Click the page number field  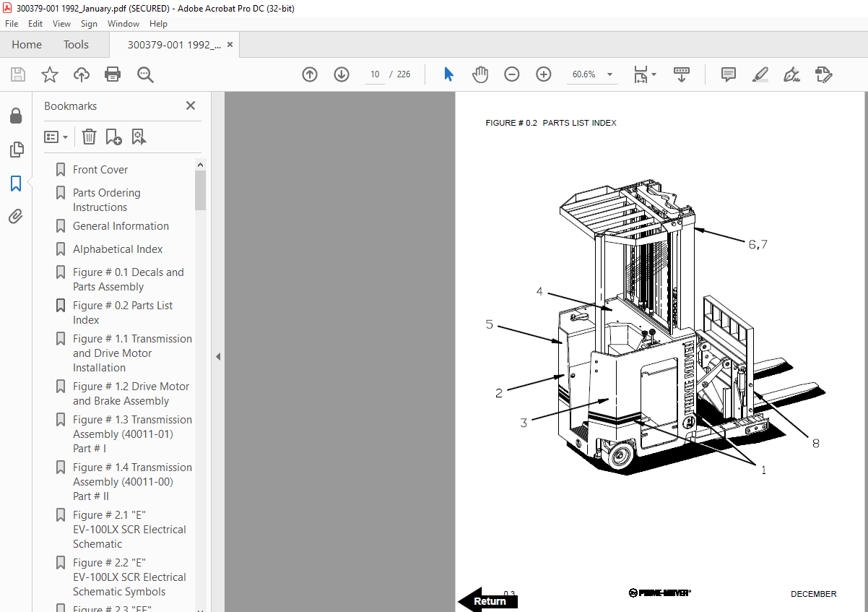tap(375, 74)
